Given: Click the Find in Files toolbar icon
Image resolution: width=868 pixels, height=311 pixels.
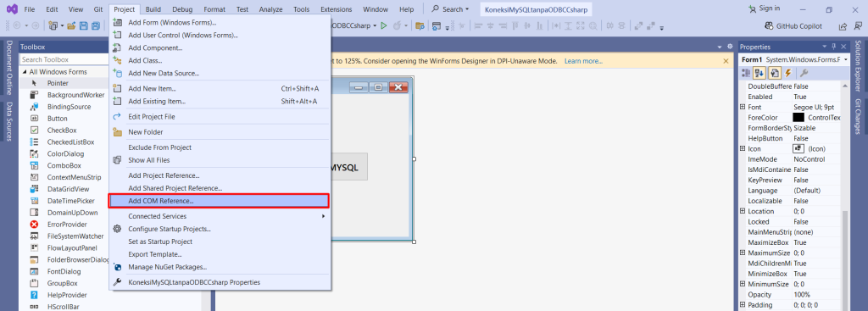Looking at the screenshot, I should pos(420,26).
